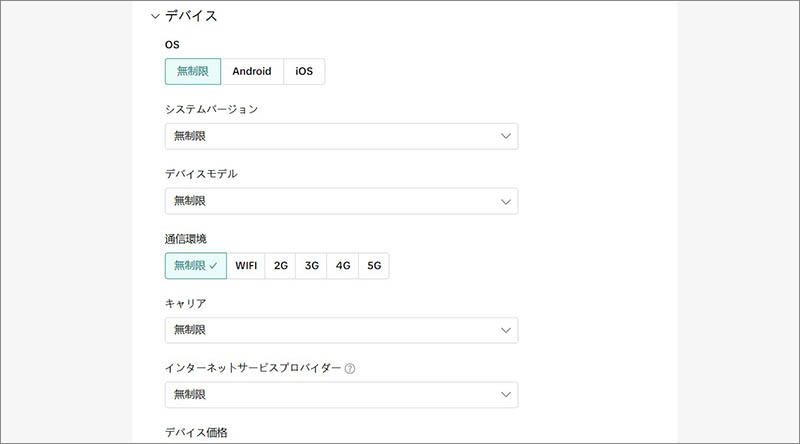Choose 4G connection type
This screenshot has height=444, width=800.
click(343, 266)
